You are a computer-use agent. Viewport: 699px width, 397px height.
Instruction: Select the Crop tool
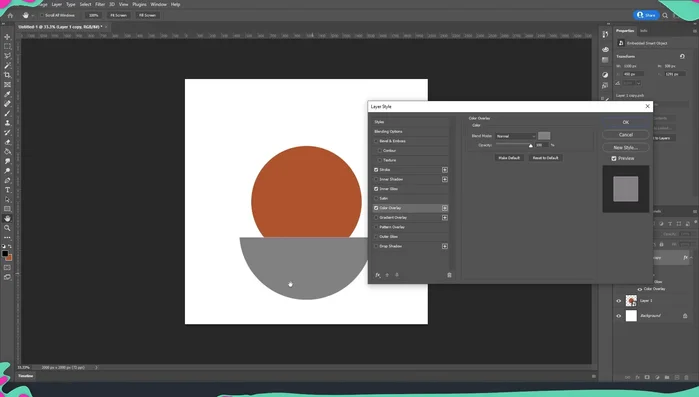click(8, 75)
